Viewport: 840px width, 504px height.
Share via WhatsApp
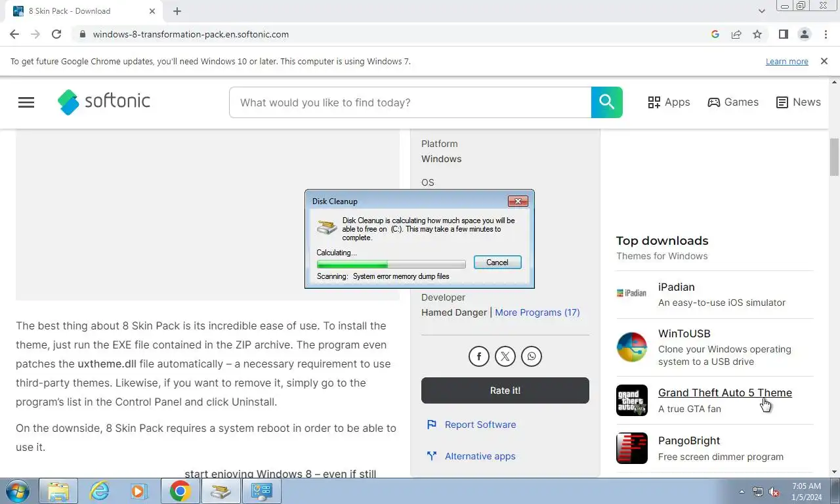coord(532,356)
